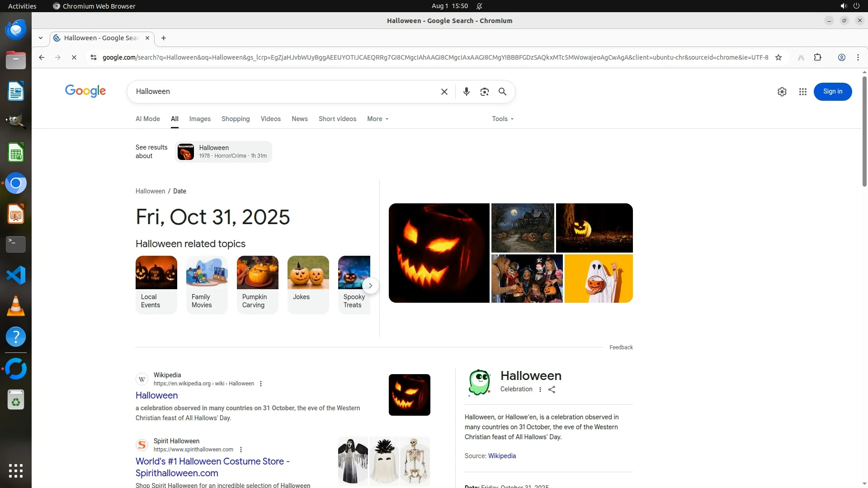Viewport: 868px width, 488px height.
Task: Open Google quick settings gear icon
Action: click(x=782, y=92)
